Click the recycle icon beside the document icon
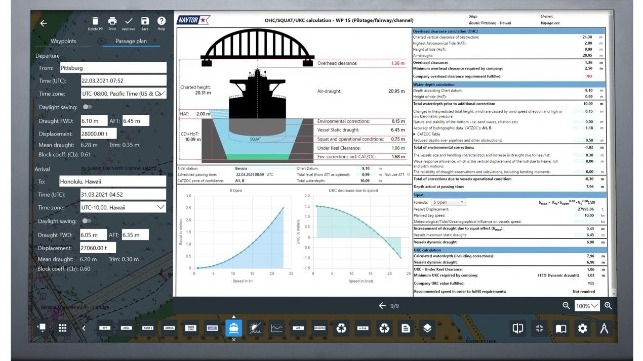Image resolution: width=643 pixels, height=361 pixels. click(x=384, y=328)
